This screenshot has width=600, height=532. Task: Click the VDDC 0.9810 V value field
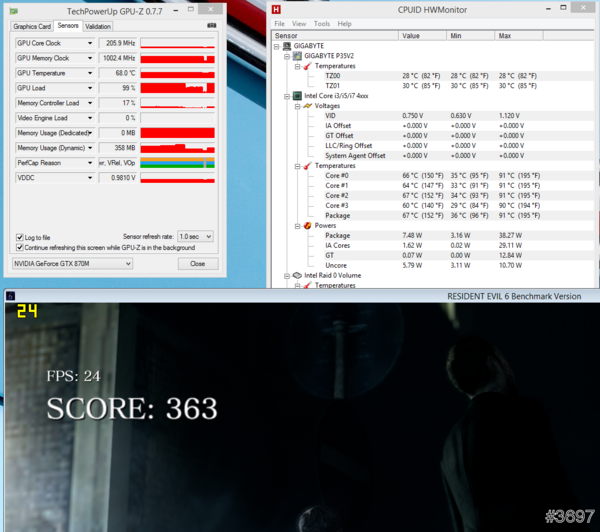pos(118,178)
